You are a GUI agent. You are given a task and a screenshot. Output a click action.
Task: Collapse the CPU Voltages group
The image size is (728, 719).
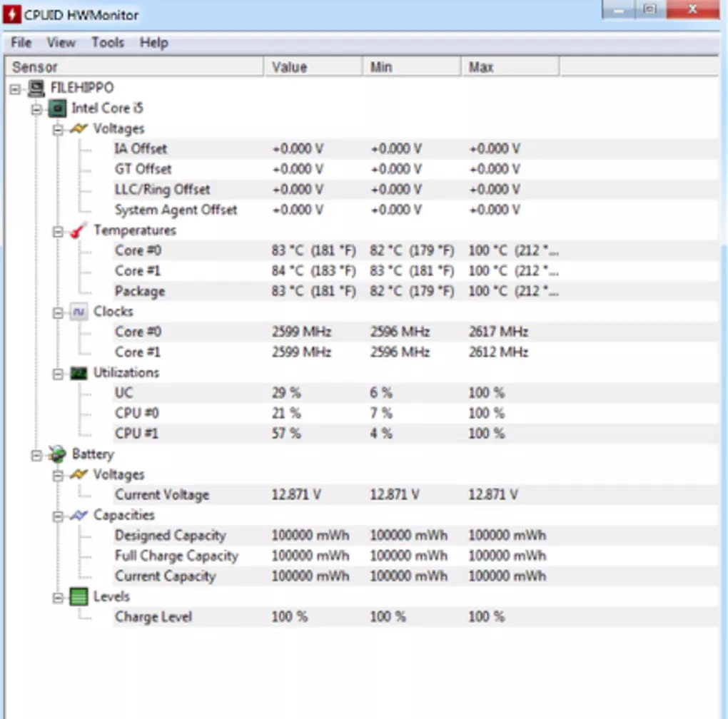[x=58, y=129]
